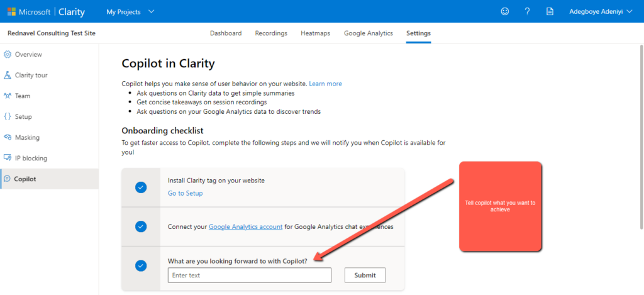
Task: Click the Copilot chat bubble icon
Action: click(7, 179)
